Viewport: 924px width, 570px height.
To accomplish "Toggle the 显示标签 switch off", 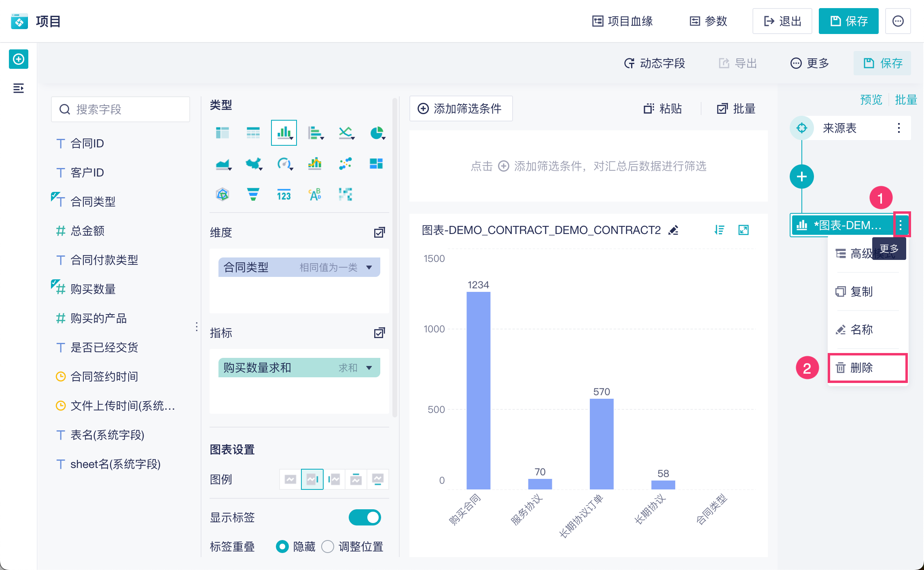I will tap(365, 517).
